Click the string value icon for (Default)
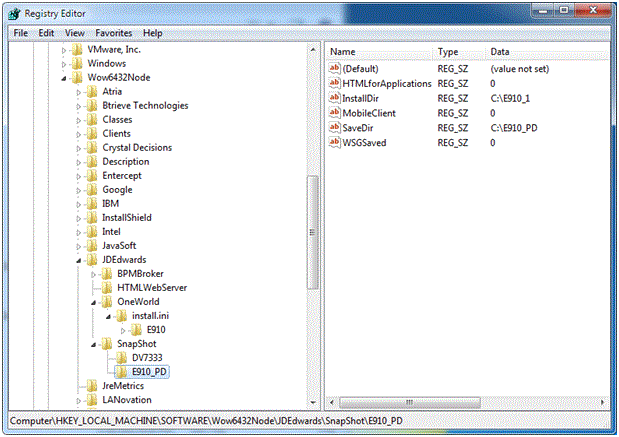This screenshot has height=437, width=619. click(334, 69)
